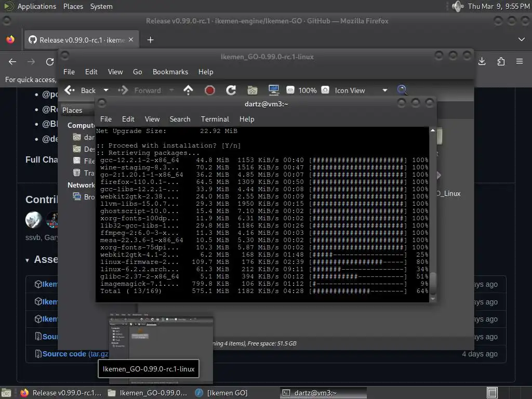Open the Applications panel menu
This screenshot has height=399, width=532.
pos(37,6)
